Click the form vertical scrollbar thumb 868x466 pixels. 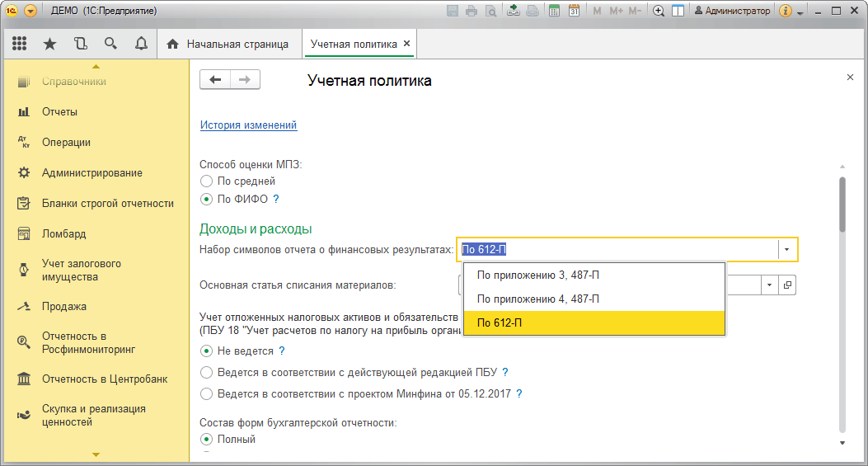[842, 204]
